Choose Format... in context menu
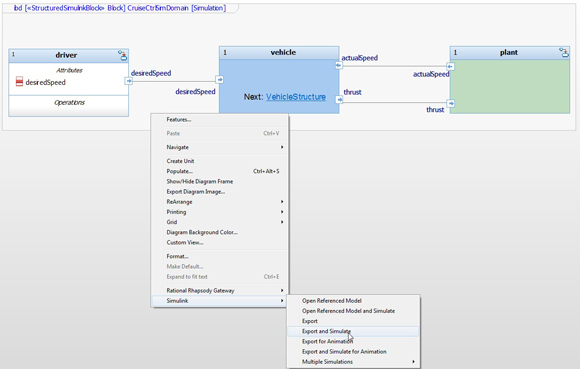The width and height of the screenshot is (580, 369). 220,256
